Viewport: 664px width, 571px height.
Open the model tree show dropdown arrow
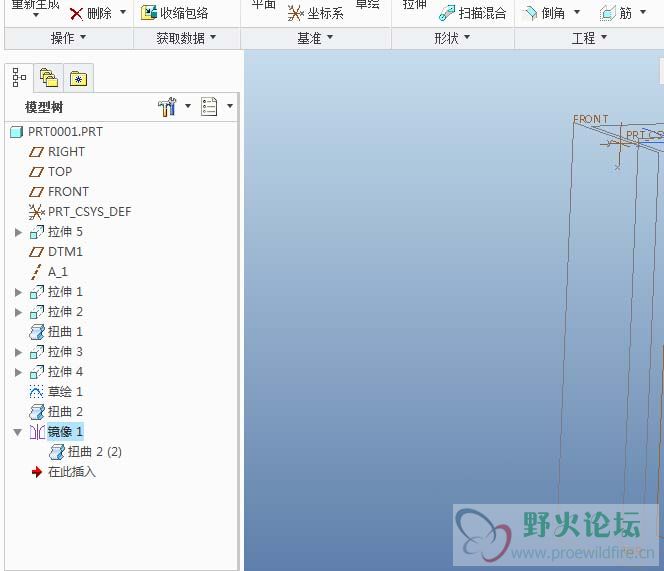coord(230,106)
